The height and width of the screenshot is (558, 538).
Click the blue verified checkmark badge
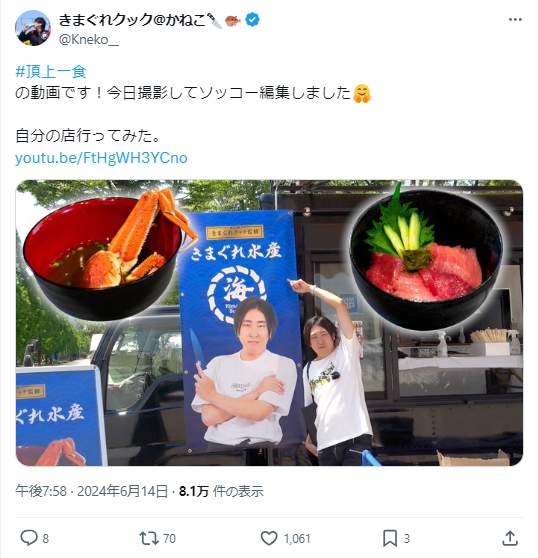pyautogui.click(x=252, y=20)
